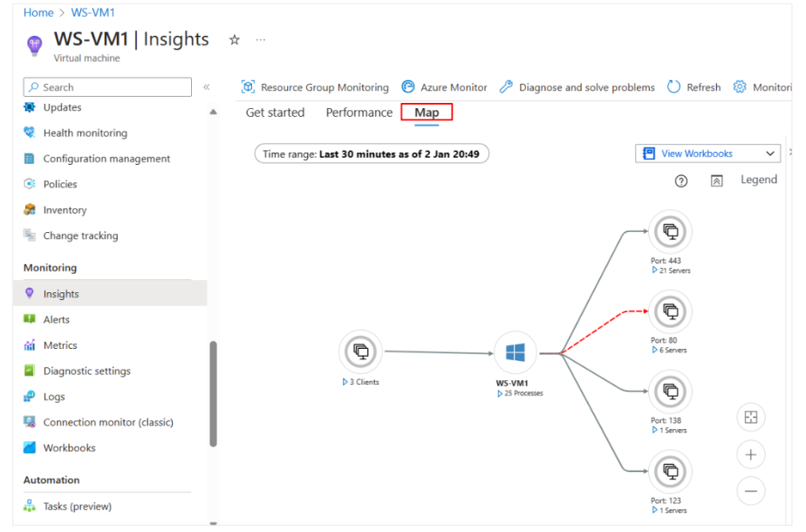Collapse the sidebar with double chevron

(207, 87)
